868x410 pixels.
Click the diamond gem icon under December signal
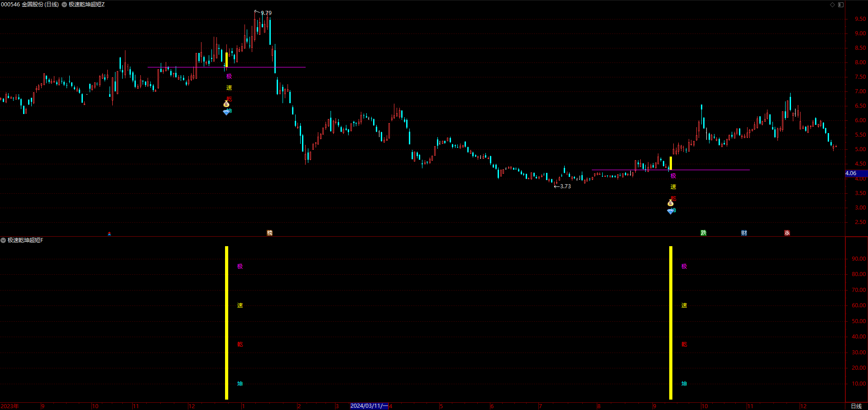click(x=226, y=112)
